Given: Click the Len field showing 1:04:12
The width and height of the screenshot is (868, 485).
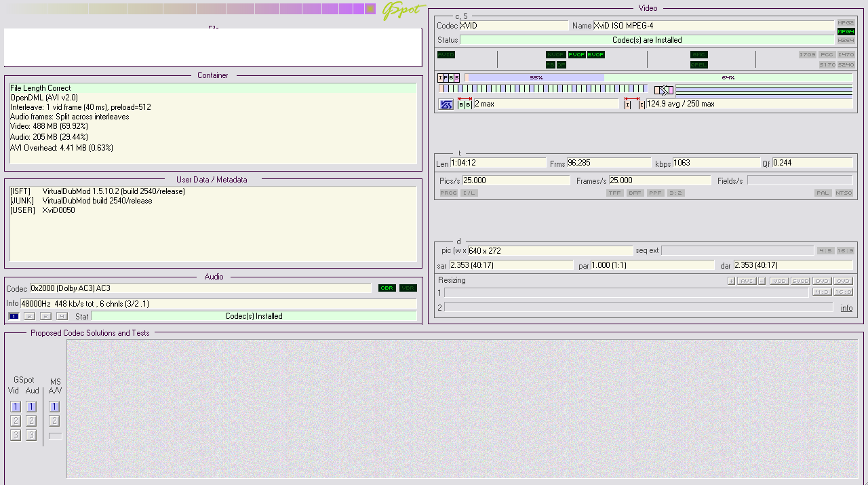Looking at the screenshot, I should click(x=498, y=163).
